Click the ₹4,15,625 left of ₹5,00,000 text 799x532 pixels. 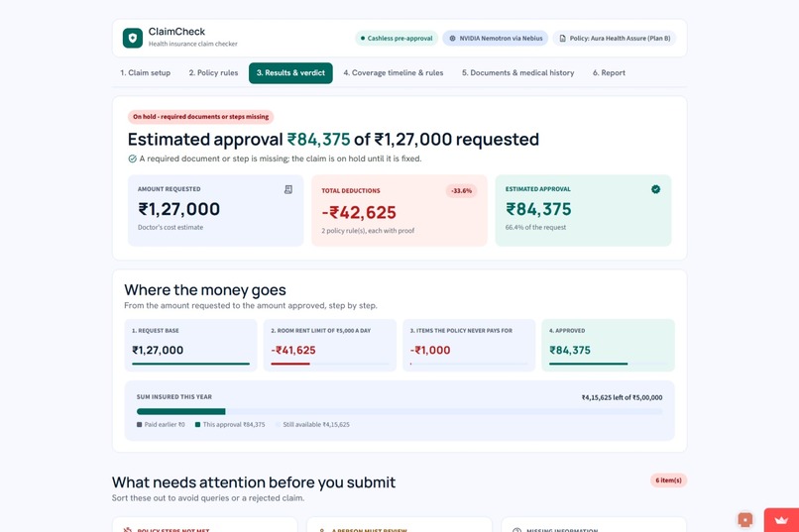coord(623,397)
